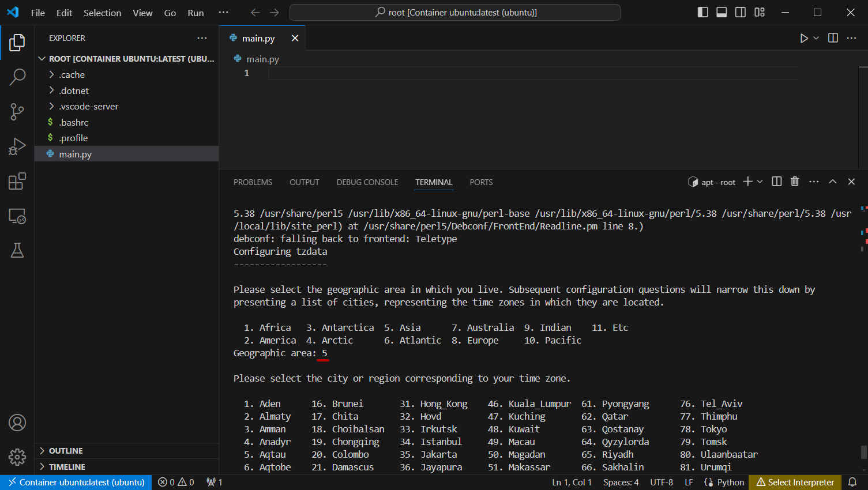Click Container ubuntu:latest remote indicator

(76, 483)
